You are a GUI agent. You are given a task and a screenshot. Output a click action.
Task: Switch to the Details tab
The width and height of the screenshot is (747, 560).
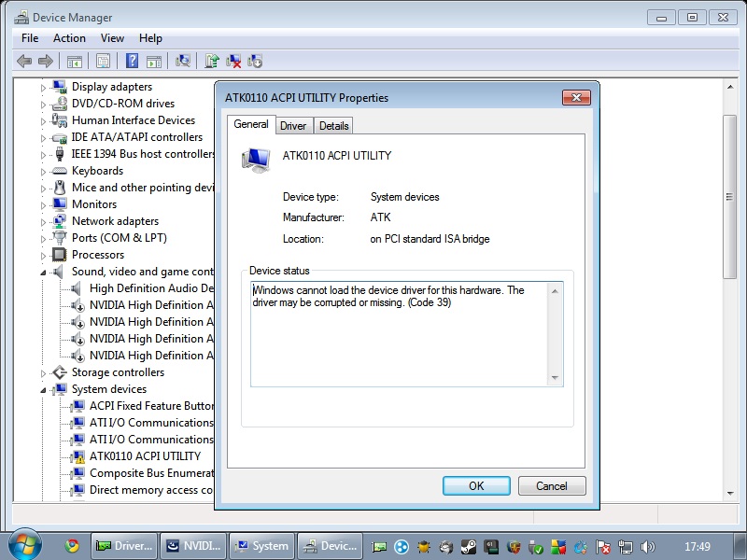(x=333, y=126)
